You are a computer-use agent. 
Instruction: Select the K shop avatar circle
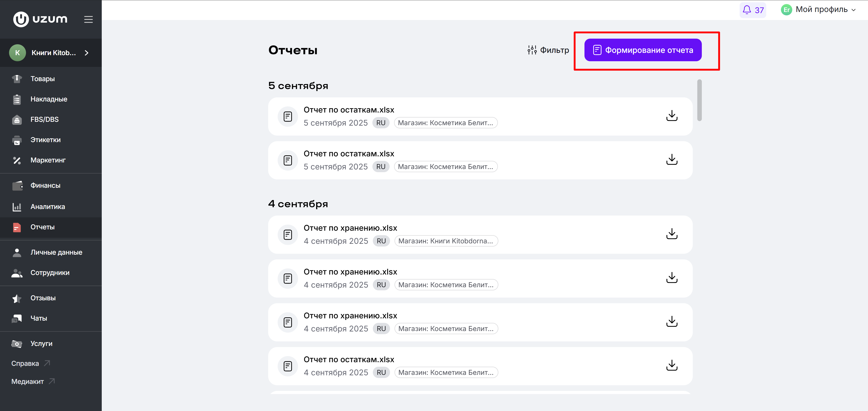point(17,53)
